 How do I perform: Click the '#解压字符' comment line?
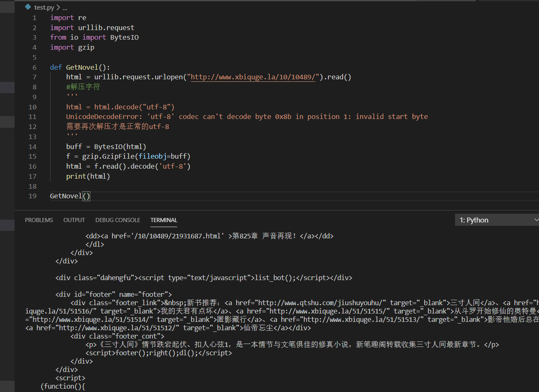click(83, 87)
